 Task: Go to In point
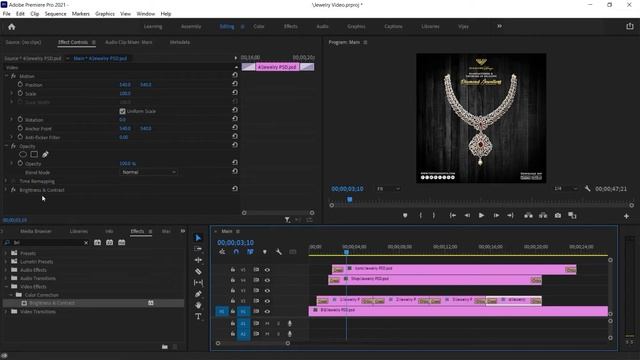452,216
